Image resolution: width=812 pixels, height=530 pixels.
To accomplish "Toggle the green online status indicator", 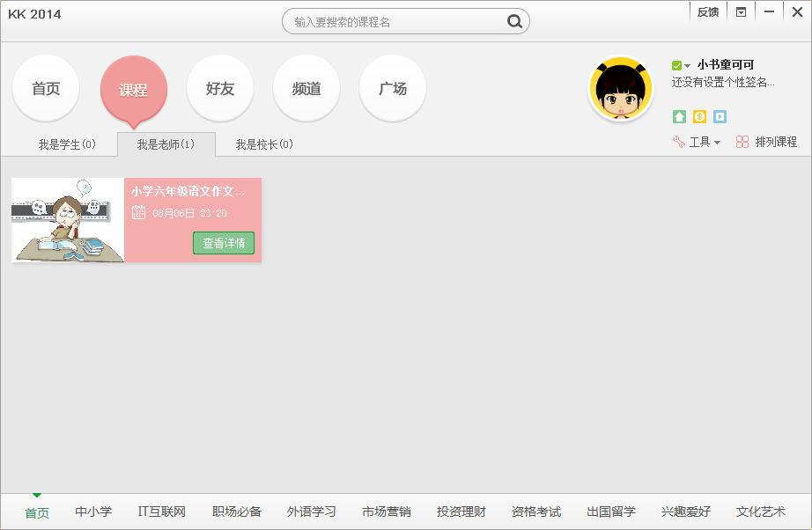I will coord(677,65).
